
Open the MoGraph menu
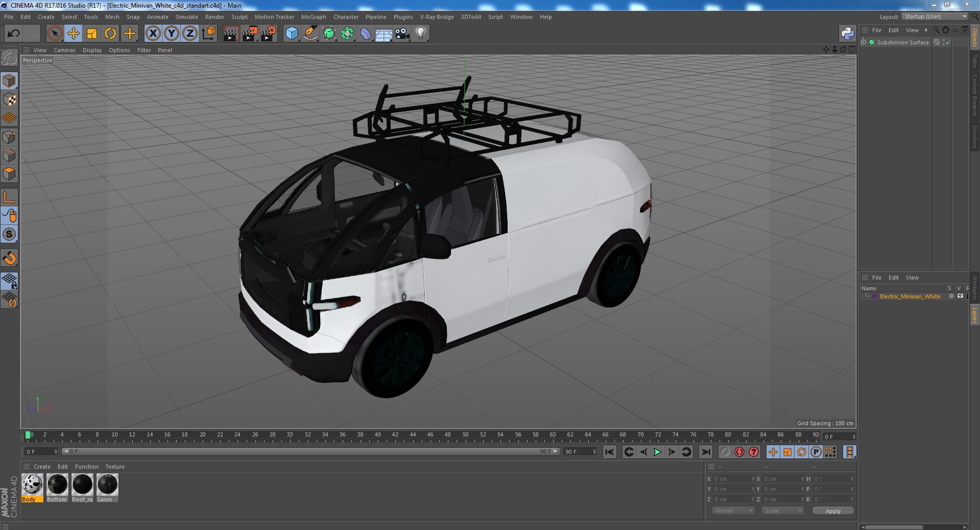click(x=314, y=17)
